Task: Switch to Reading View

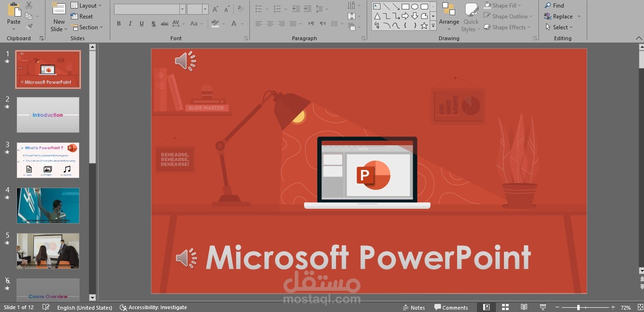Action: 524,307
